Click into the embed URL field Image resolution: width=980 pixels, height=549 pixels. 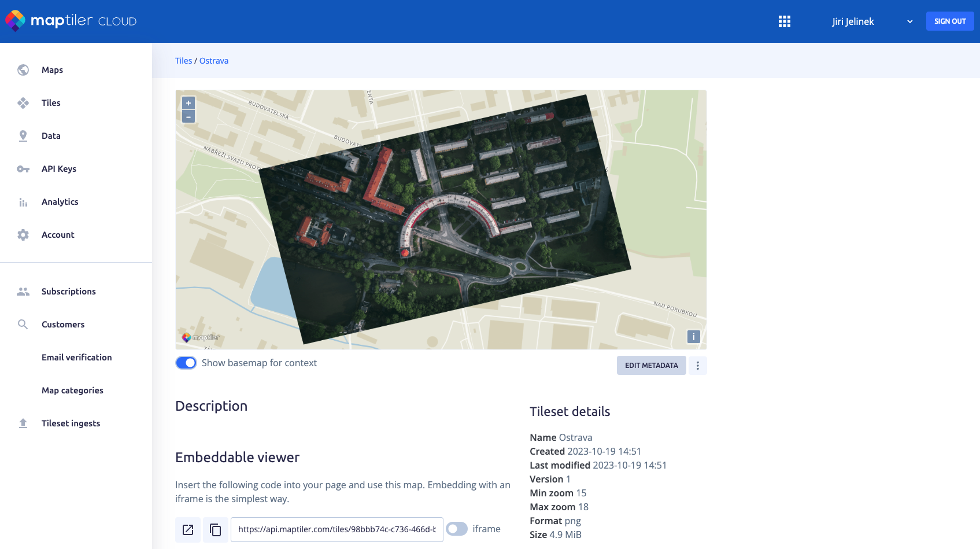coord(337,529)
